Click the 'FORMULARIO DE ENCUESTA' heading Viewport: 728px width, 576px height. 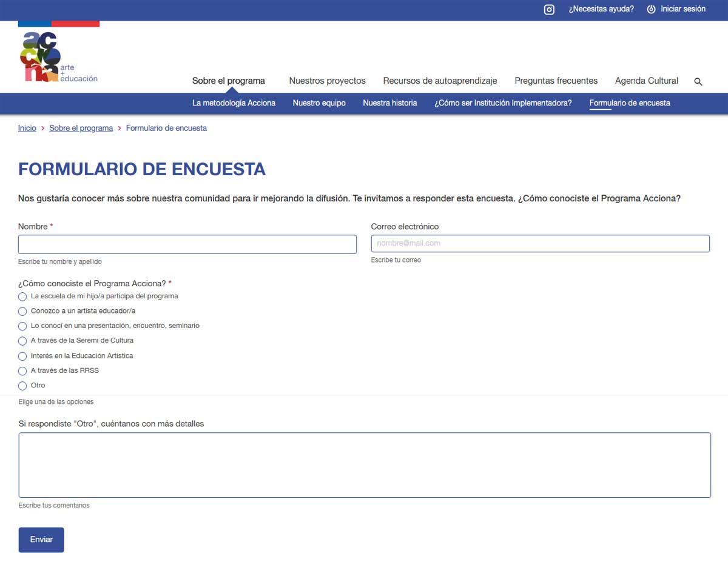[142, 169]
